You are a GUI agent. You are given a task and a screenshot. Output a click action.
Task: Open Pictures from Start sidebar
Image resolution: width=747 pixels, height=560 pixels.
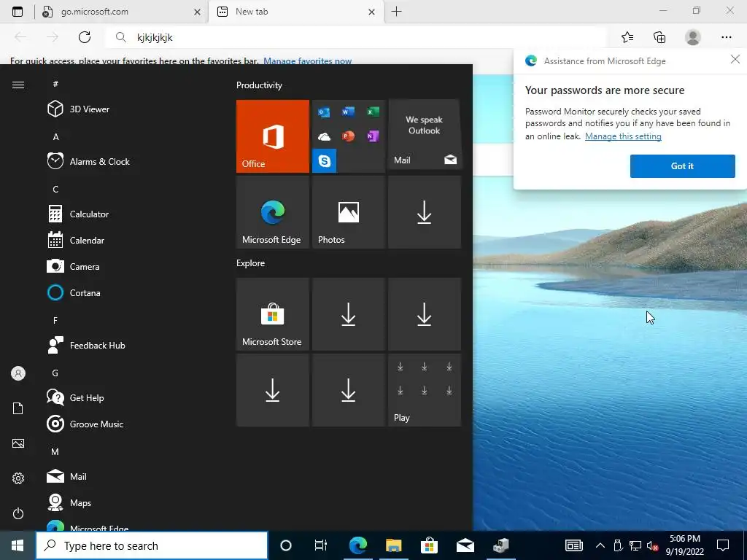coord(18,443)
